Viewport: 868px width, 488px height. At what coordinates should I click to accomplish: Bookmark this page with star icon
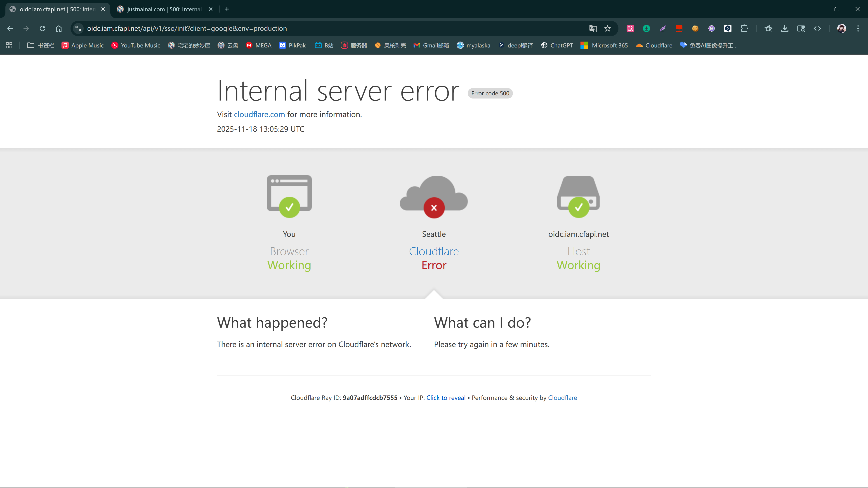click(608, 29)
